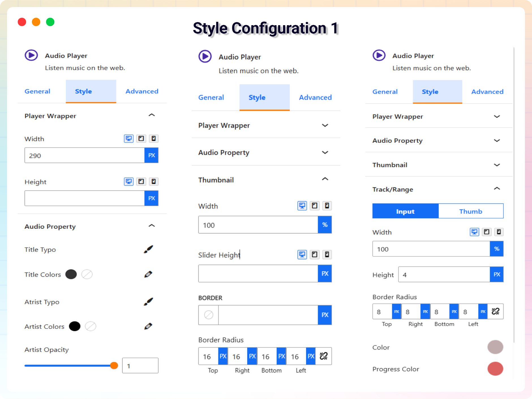Click PX unit button of Player Wrapper Height

click(x=151, y=198)
